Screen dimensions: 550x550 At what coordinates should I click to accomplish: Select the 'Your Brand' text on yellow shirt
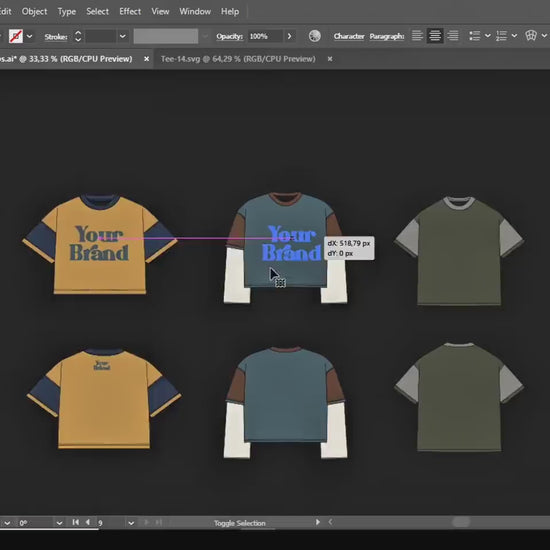click(99, 243)
